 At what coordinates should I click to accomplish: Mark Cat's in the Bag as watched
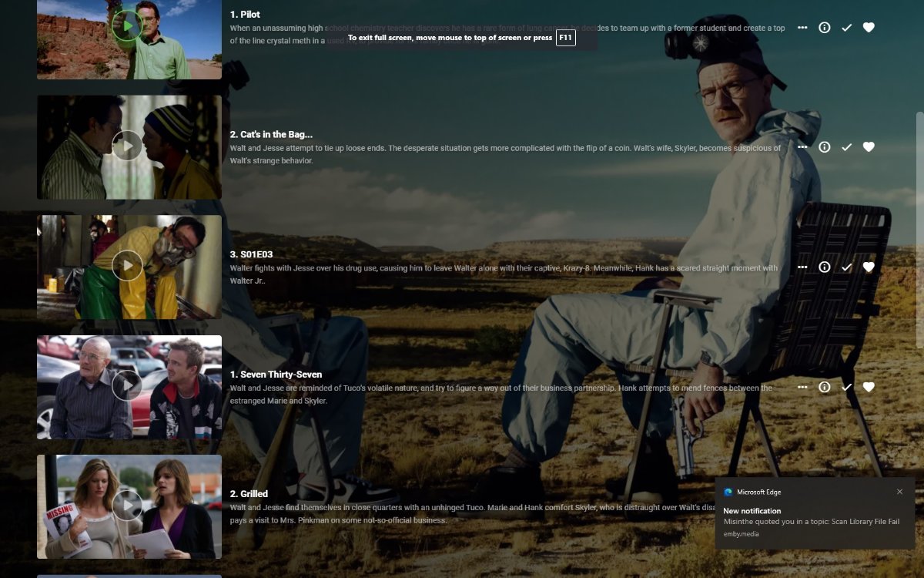pos(847,146)
